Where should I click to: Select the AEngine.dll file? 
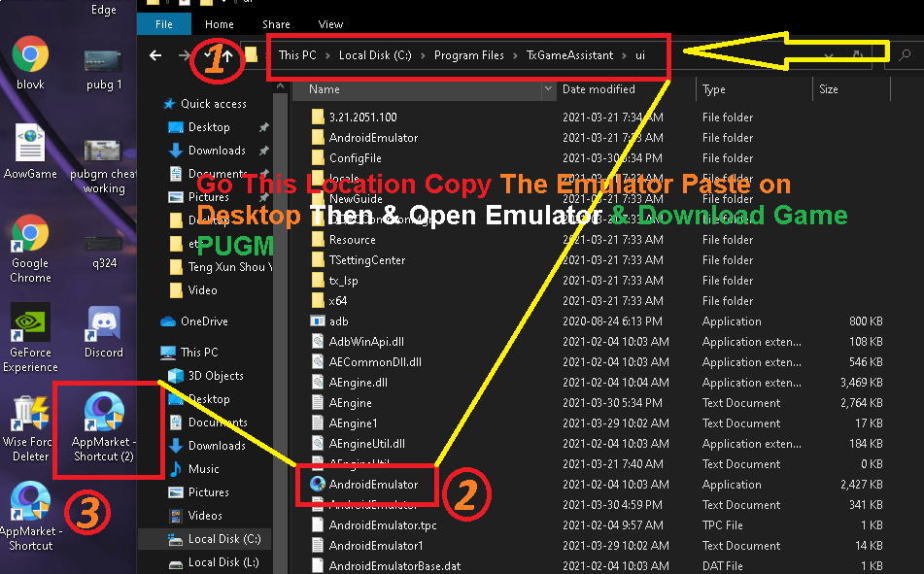(x=358, y=383)
